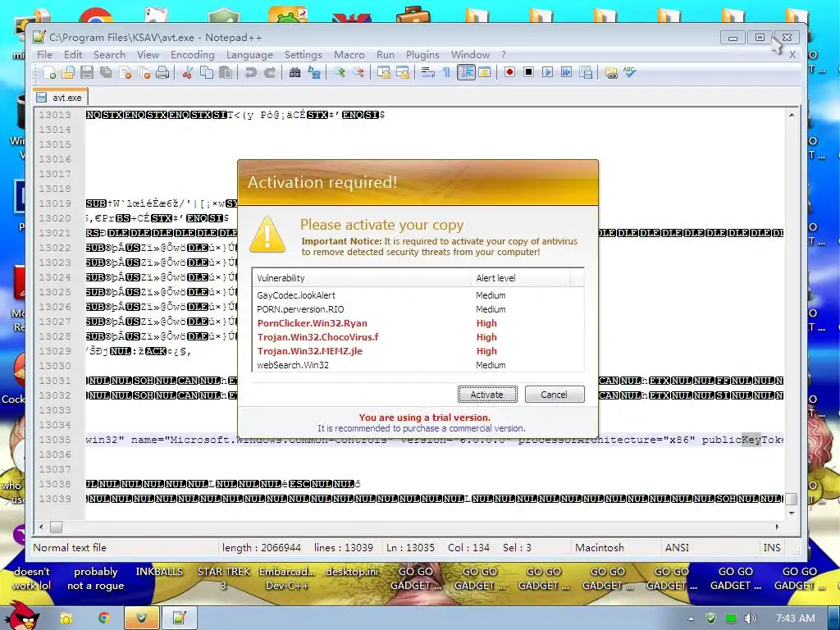Viewport: 840px width, 630px height.
Task: Click the Redo arrow icon
Action: click(x=269, y=72)
